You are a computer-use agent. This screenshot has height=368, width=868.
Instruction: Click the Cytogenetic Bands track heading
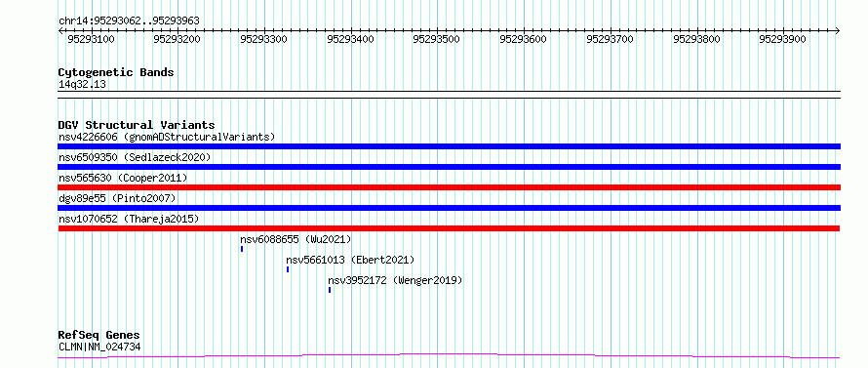point(116,72)
